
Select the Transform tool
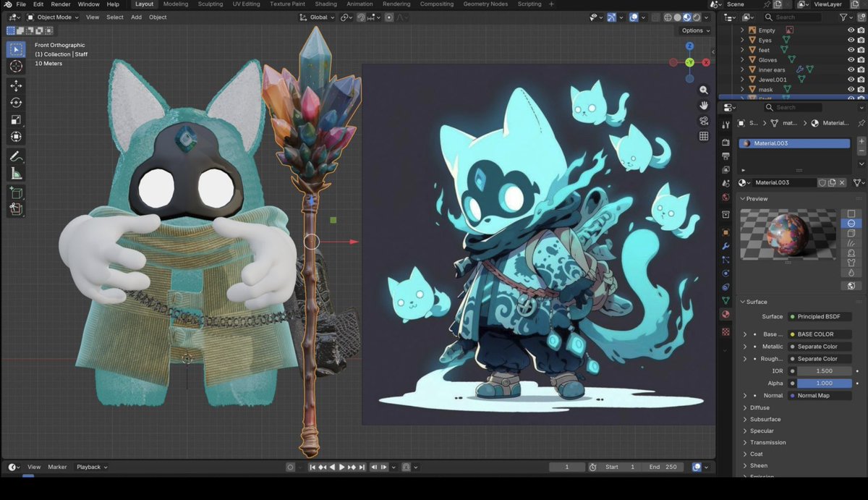click(x=16, y=136)
